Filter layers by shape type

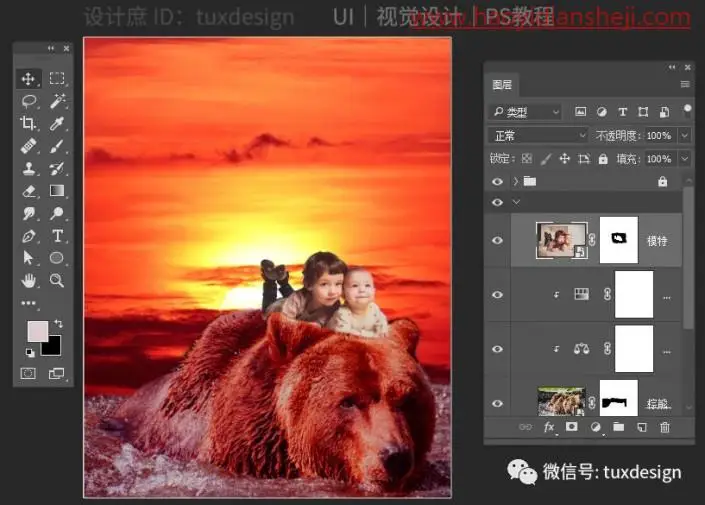tap(643, 112)
